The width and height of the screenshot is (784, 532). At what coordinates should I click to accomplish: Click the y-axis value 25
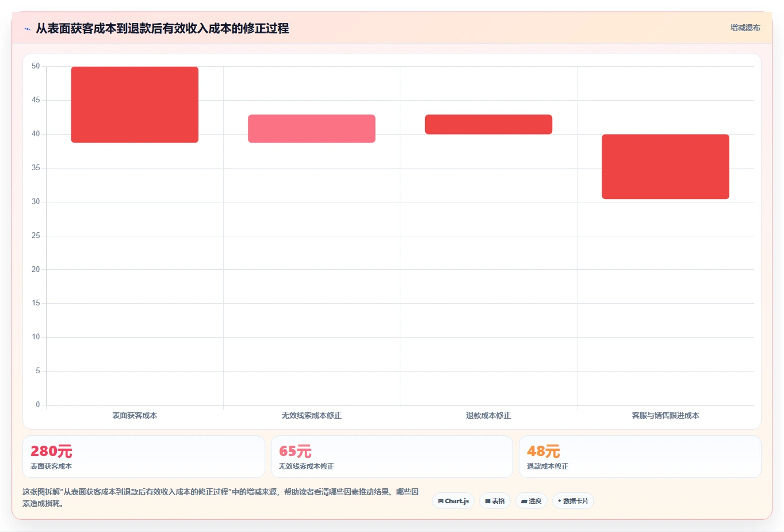(x=36, y=236)
